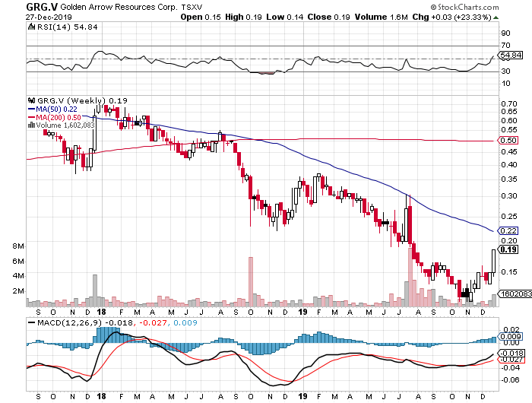
Task: Click the 27-Dec-2019 date text
Action: point(49,17)
